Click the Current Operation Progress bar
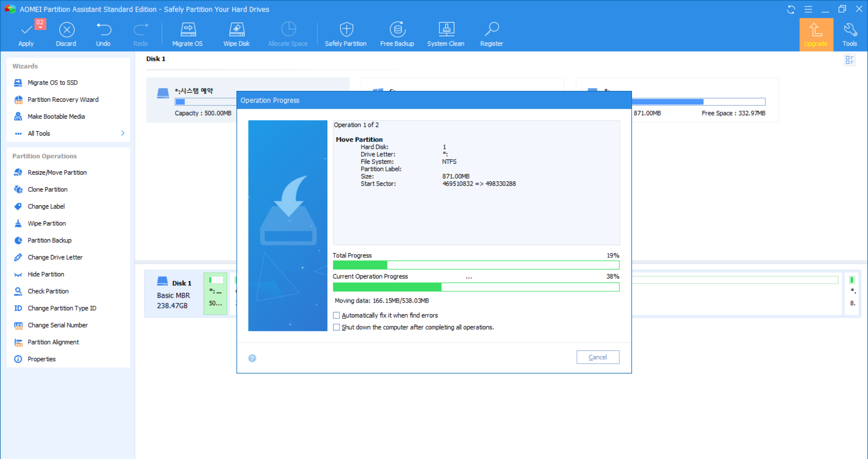This screenshot has height=459, width=868. [x=476, y=287]
